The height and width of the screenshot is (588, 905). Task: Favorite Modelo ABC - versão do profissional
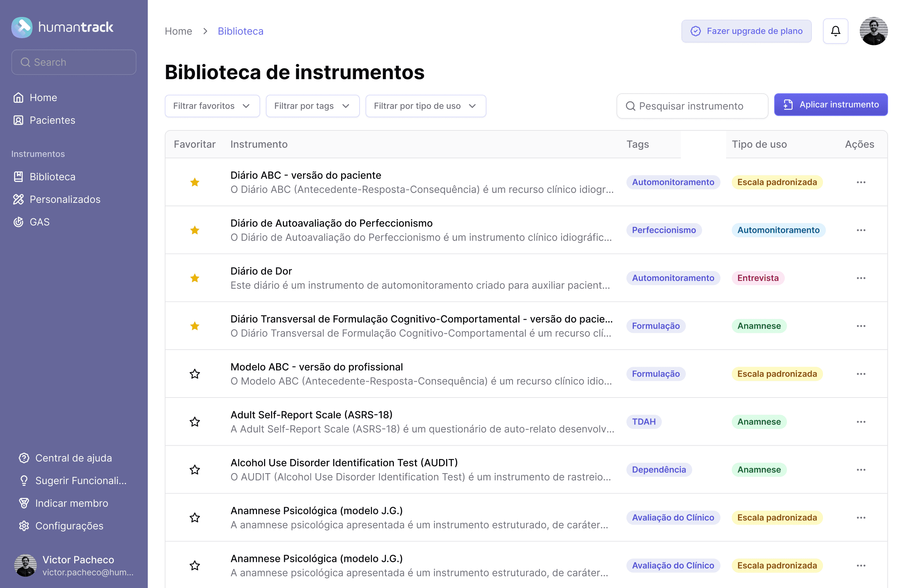click(x=195, y=374)
